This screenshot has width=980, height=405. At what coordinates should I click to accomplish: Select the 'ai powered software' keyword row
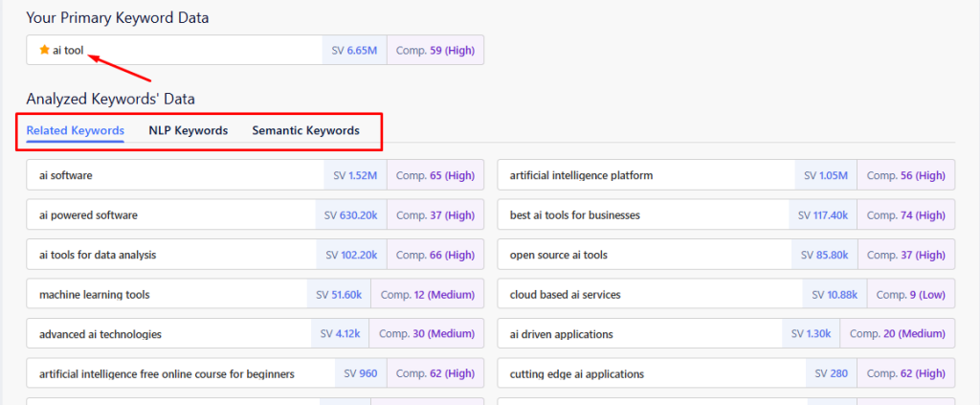88,215
